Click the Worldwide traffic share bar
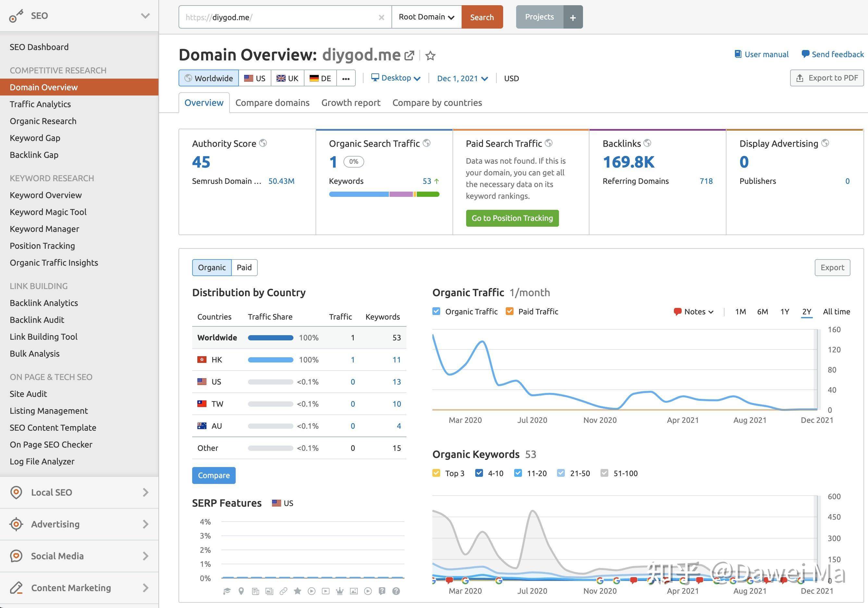The height and width of the screenshot is (608, 868). click(x=271, y=337)
